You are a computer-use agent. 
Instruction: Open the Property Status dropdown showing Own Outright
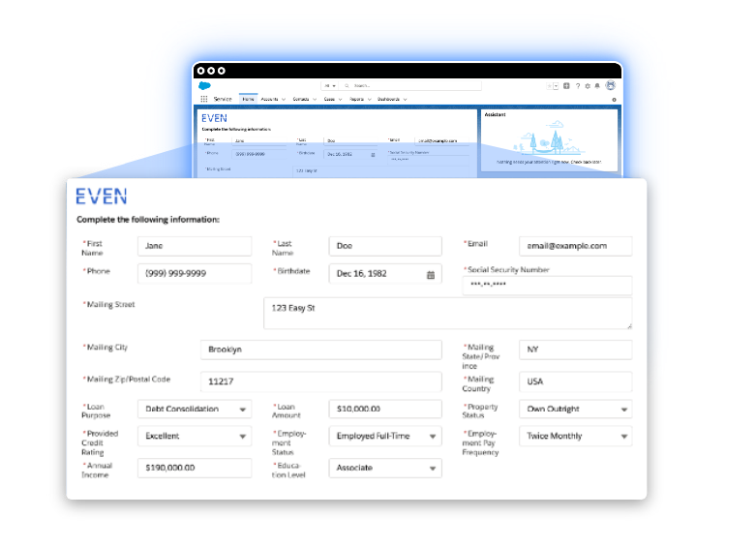(x=576, y=410)
